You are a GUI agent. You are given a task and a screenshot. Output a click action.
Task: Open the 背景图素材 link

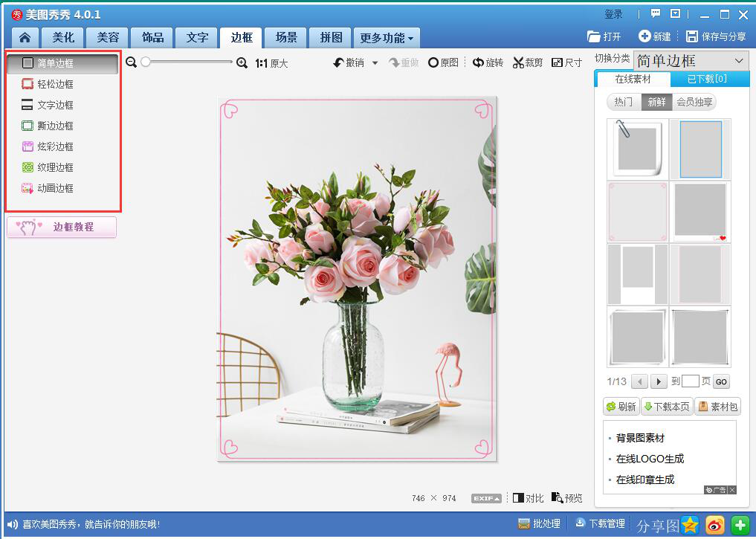tap(640, 438)
